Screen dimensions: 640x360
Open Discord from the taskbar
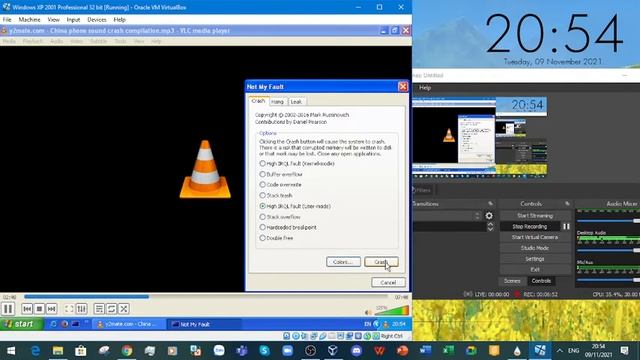[x=356, y=351]
